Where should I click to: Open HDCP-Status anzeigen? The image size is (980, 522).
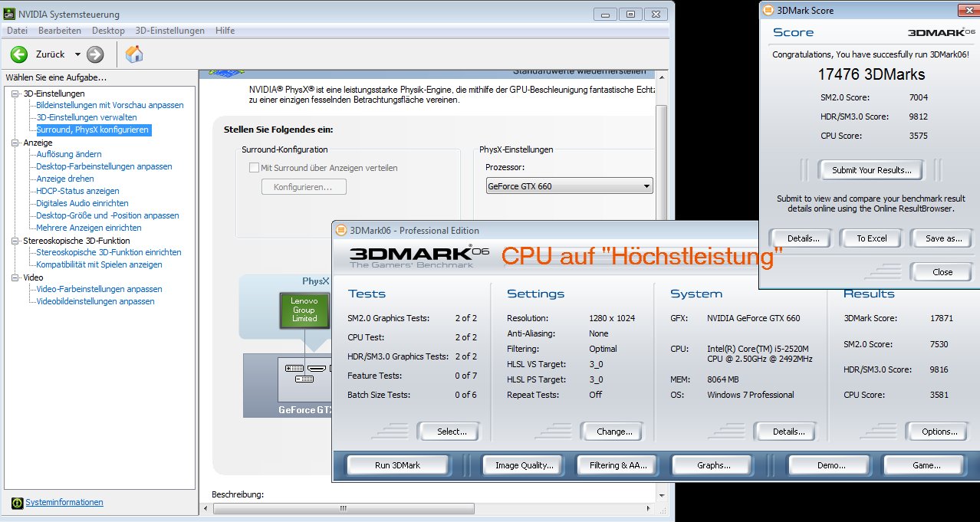[77, 191]
